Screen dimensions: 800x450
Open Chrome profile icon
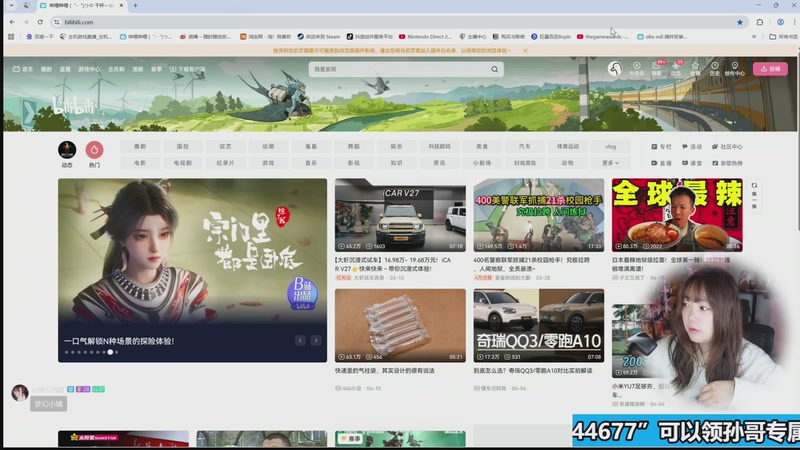pyautogui.click(x=780, y=22)
